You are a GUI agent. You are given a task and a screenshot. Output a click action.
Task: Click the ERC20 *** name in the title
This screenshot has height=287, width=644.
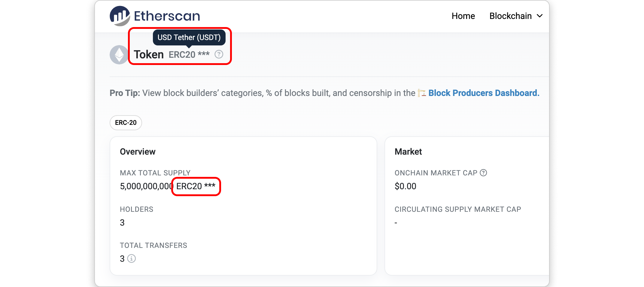point(189,55)
